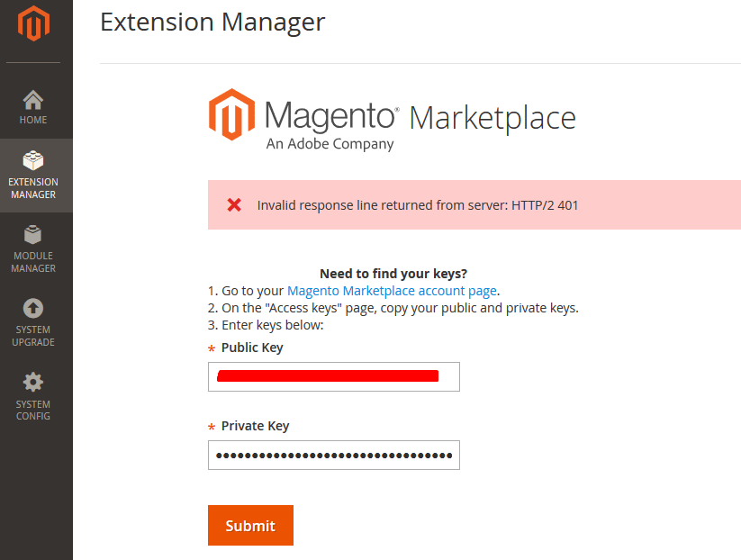Click the Extension Manager page heading
Image resolution: width=741 pixels, height=560 pixels.
(x=212, y=22)
